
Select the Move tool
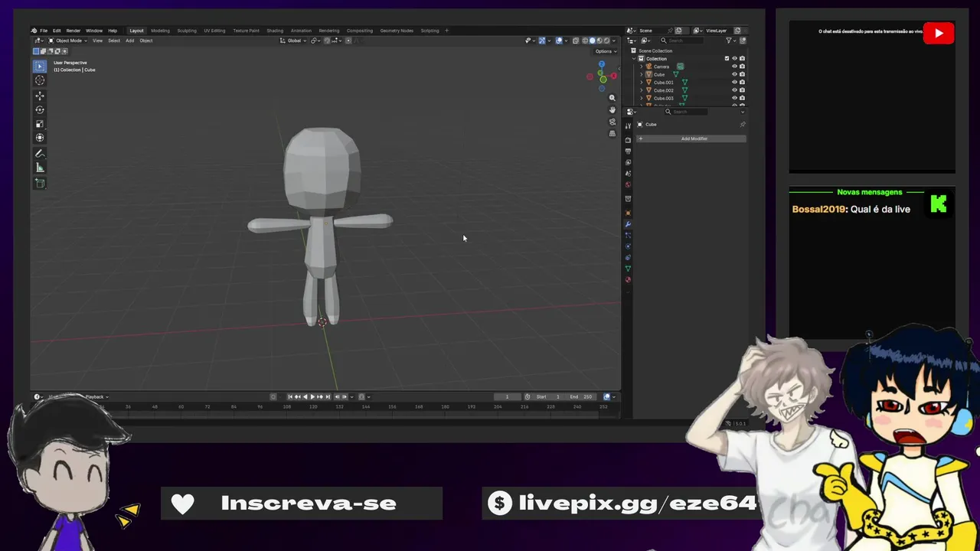(40, 96)
